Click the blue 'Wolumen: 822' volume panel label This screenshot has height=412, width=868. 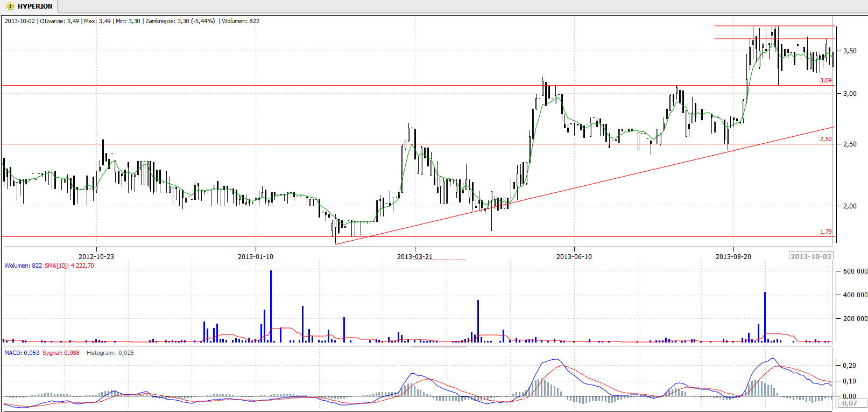[23, 266]
